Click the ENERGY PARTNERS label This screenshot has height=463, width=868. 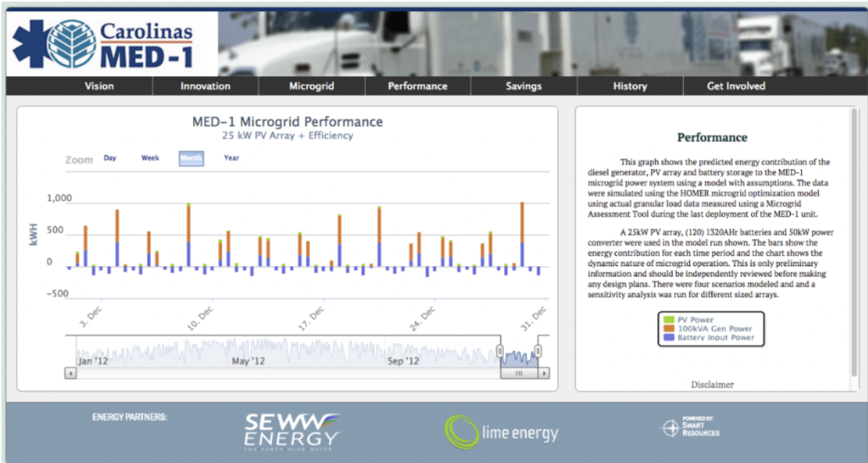tap(130, 416)
